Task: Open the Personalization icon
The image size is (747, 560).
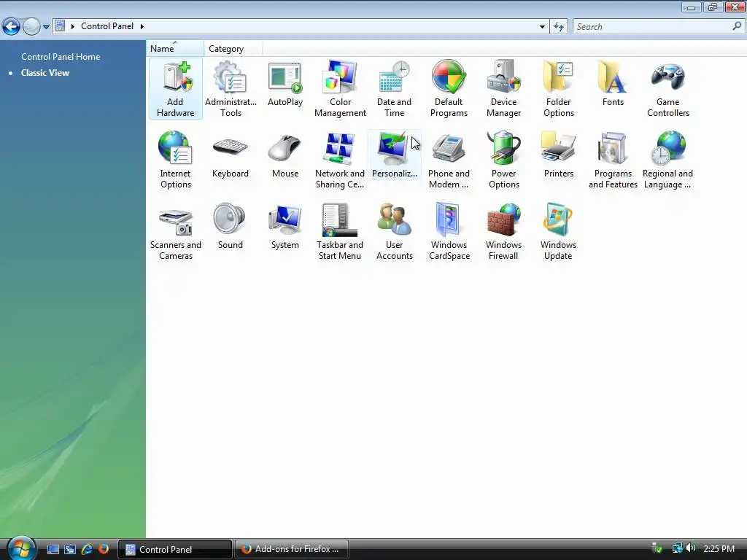Action: pyautogui.click(x=395, y=155)
